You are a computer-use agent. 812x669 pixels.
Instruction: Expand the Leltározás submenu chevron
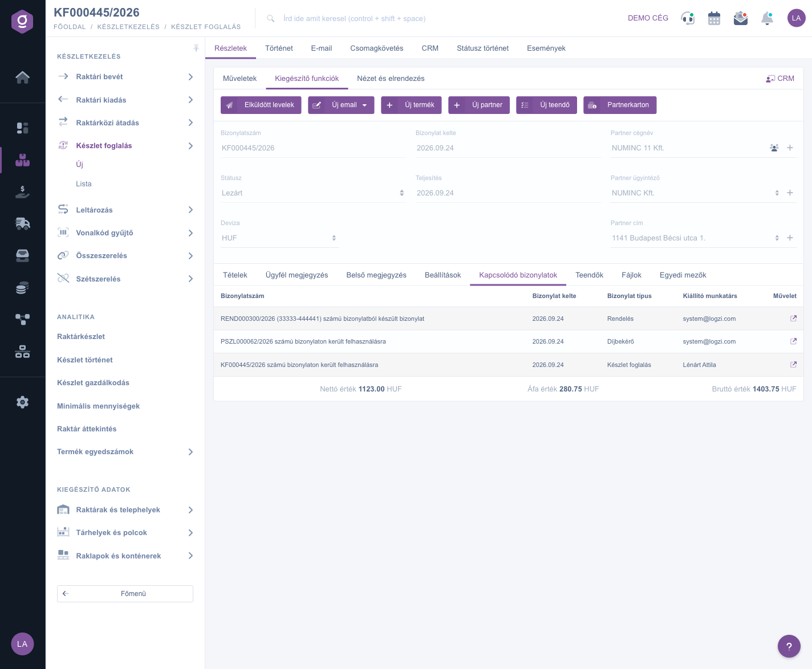[190, 210]
